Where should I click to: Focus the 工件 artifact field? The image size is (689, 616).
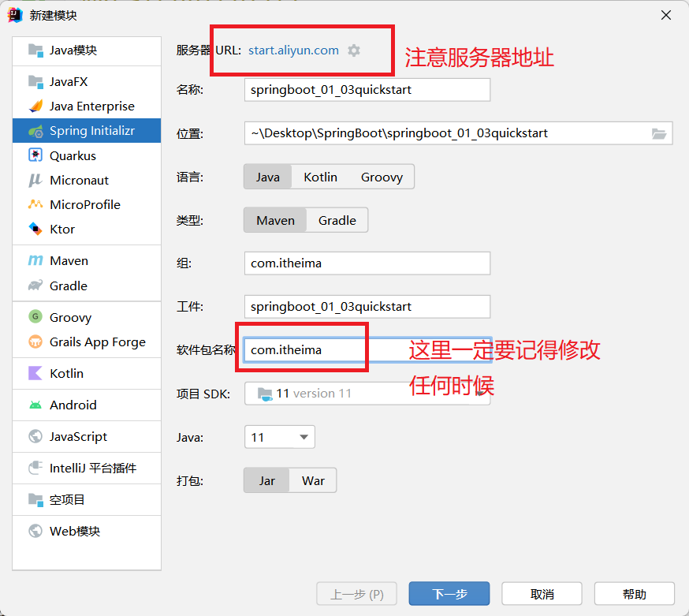(367, 307)
